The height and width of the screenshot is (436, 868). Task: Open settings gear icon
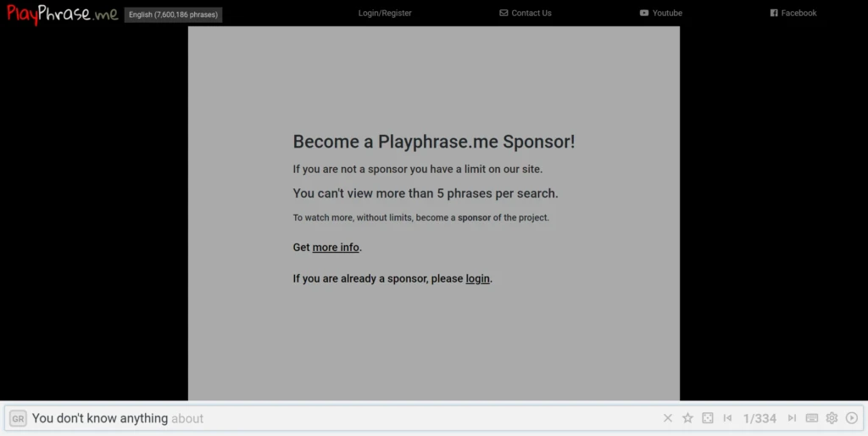tap(832, 418)
